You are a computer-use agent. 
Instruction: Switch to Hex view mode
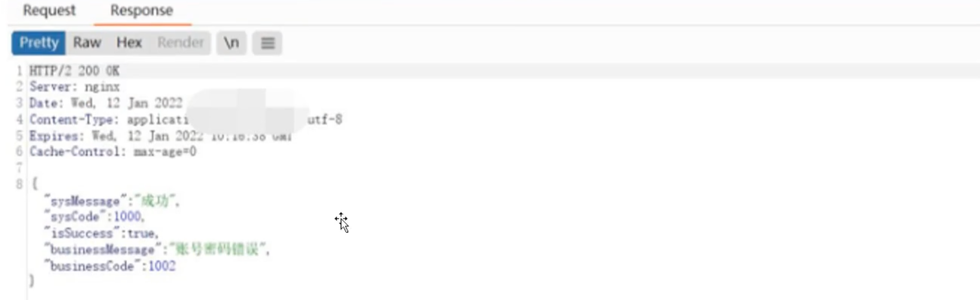pos(129,43)
